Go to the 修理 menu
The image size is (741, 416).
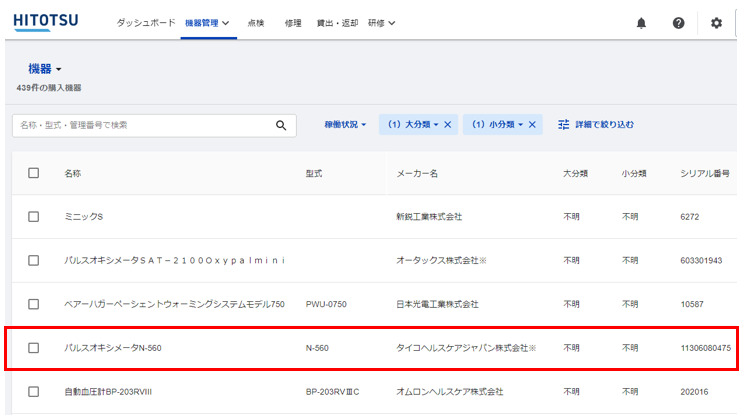click(293, 23)
